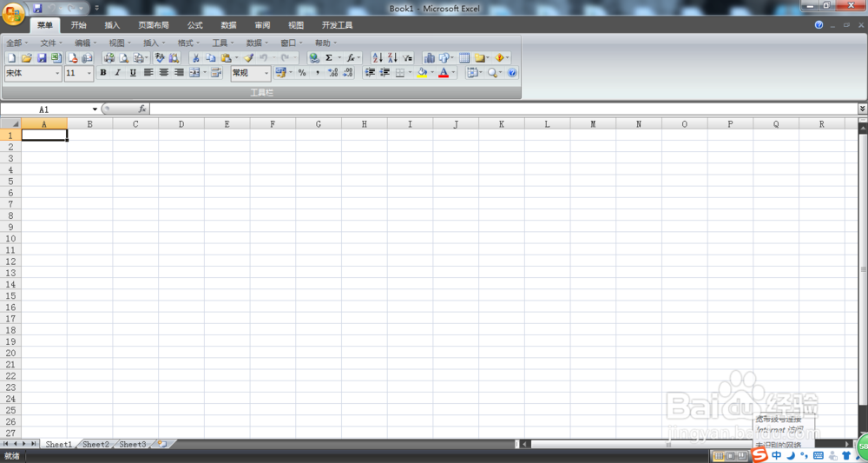Apply the red Font Color A
868x463 pixels.
(444, 73)
